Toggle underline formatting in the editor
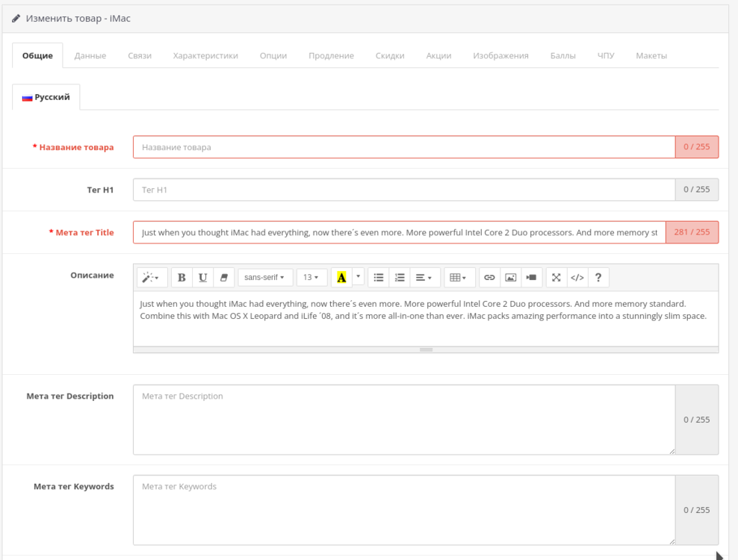This screenshot has width=738, height=560. pyautogui.click(x=202, y=277)
